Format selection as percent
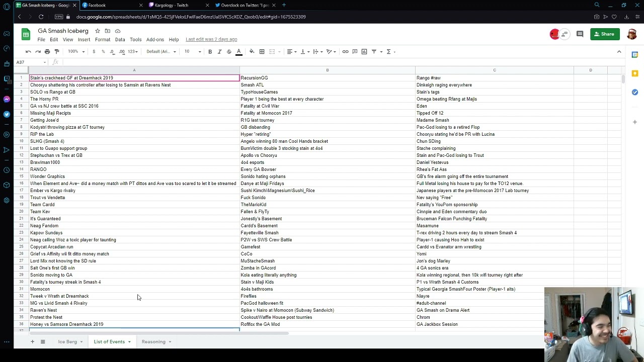The height and width of the screenshot is (362, 644). [103, 51]
